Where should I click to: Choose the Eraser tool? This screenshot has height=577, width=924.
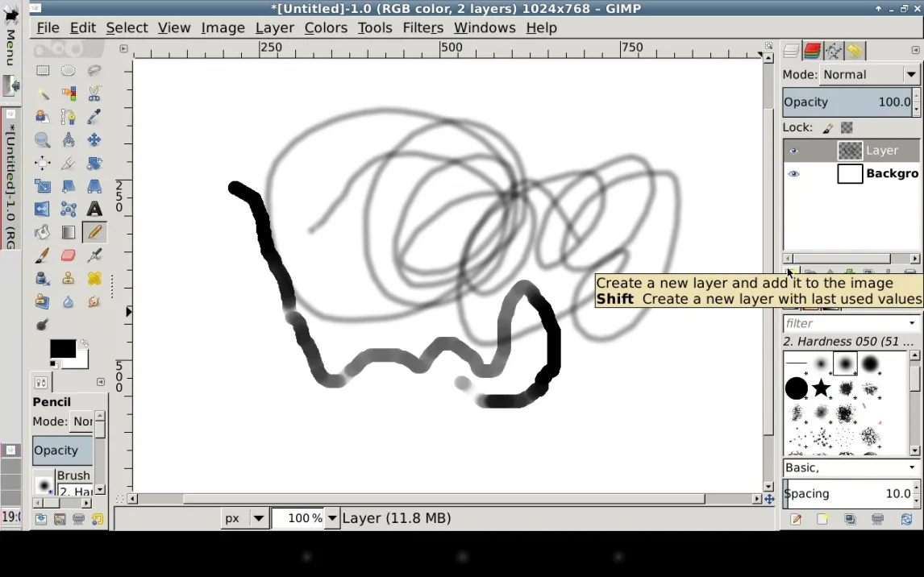tap(69, 255)
